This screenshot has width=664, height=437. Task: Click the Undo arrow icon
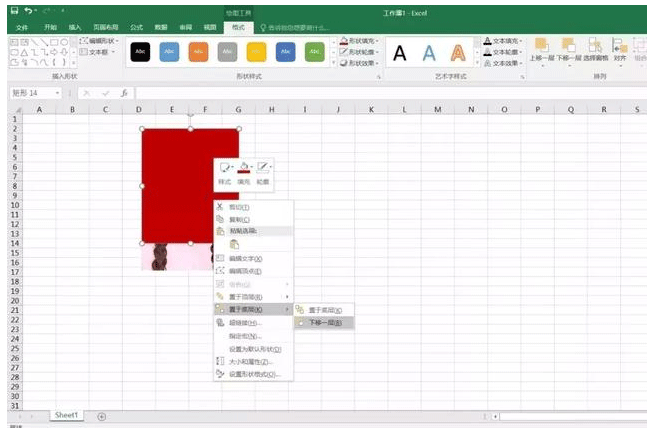coord(28,11)
